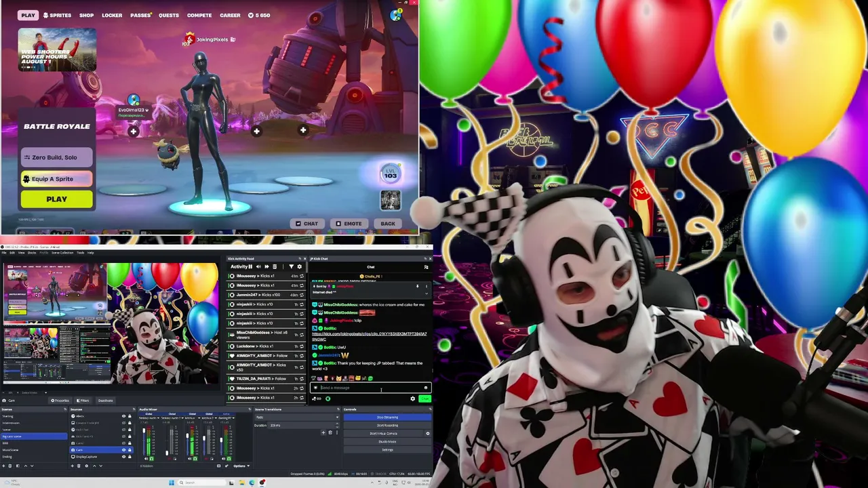This screenshot has width=868, height=488.
Task: Click the Equip A Sprite button
Action: [57, 179]
